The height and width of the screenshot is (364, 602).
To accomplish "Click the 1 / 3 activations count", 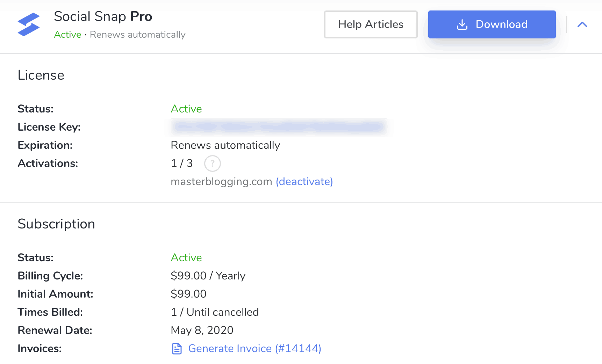I will click(181, 163).
